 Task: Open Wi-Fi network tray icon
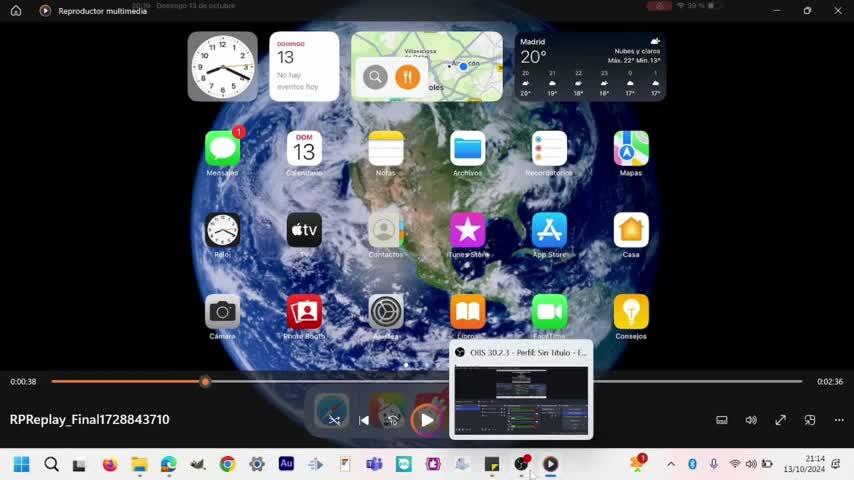(735, 464)
